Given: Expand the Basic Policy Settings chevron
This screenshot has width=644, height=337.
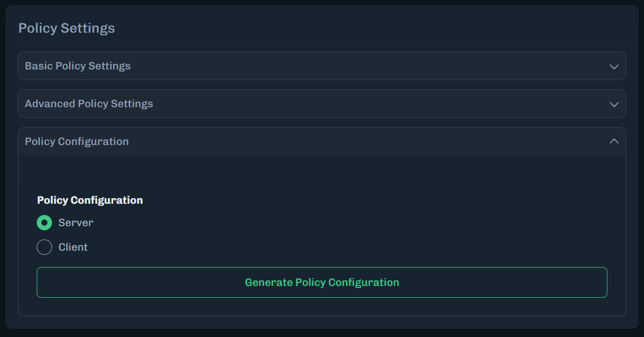Looking at the screenshot, I should 614,66.
